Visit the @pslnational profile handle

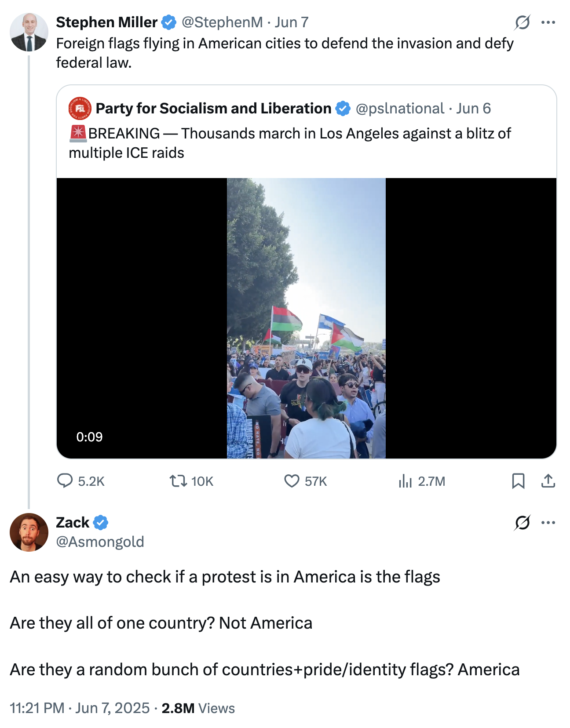click(x=400, y=109)
